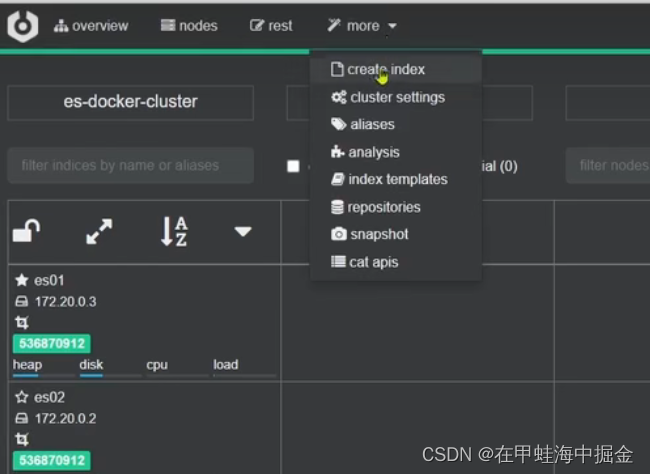Focus the filter nodes input field
Image resolution: width=650 pixels, height=474 pixels.
[x=608, y=165]
